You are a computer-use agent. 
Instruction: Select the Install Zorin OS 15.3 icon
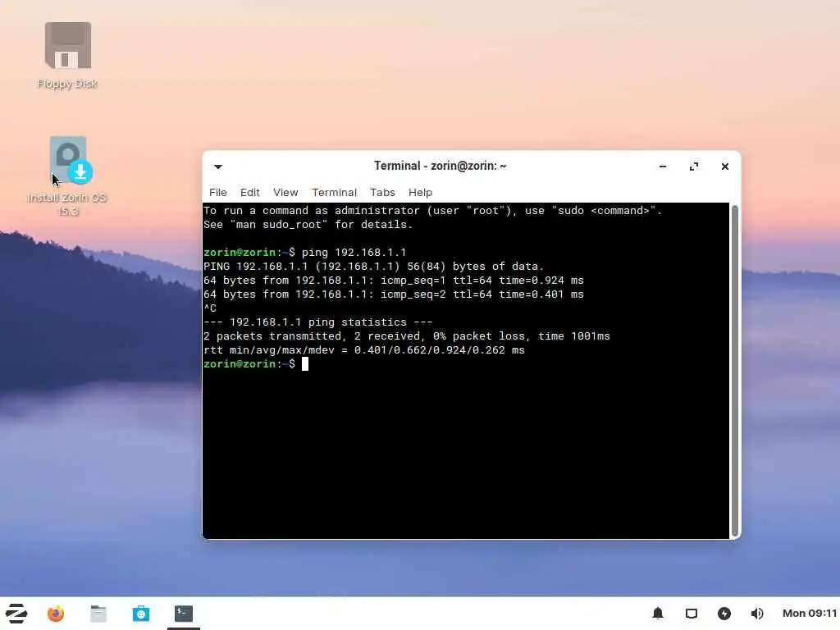[x=67, y=176]
